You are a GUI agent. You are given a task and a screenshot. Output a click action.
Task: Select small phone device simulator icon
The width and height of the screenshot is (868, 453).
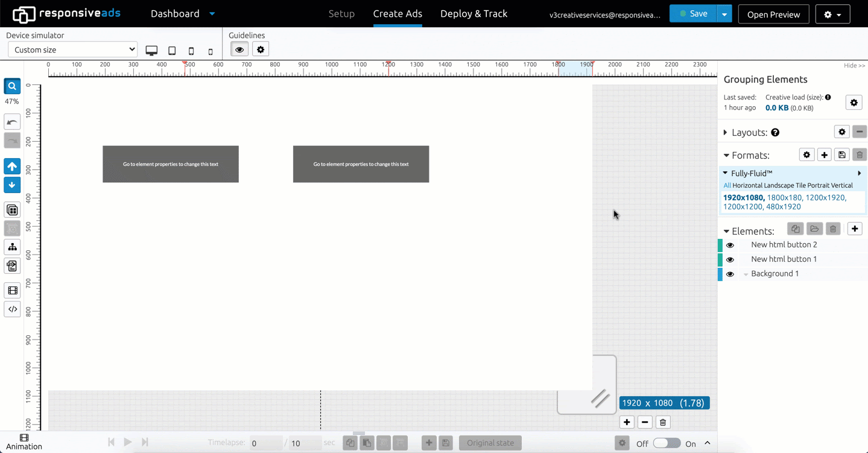[x=211, y=52]
